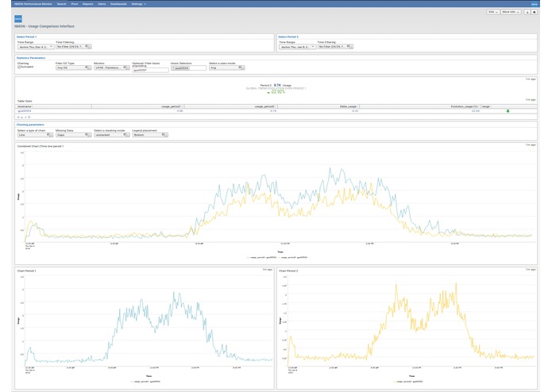Screen dimensions: 552x392
Task: Open the Monitor LPAR dropdown
Action: pyautogui.click(x=112, y=67)
